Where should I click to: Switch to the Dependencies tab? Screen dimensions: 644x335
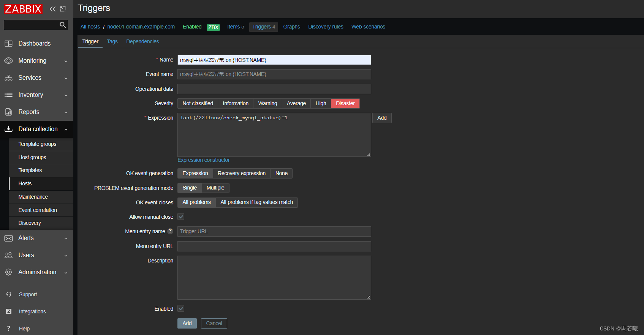(x=142, y=41)
